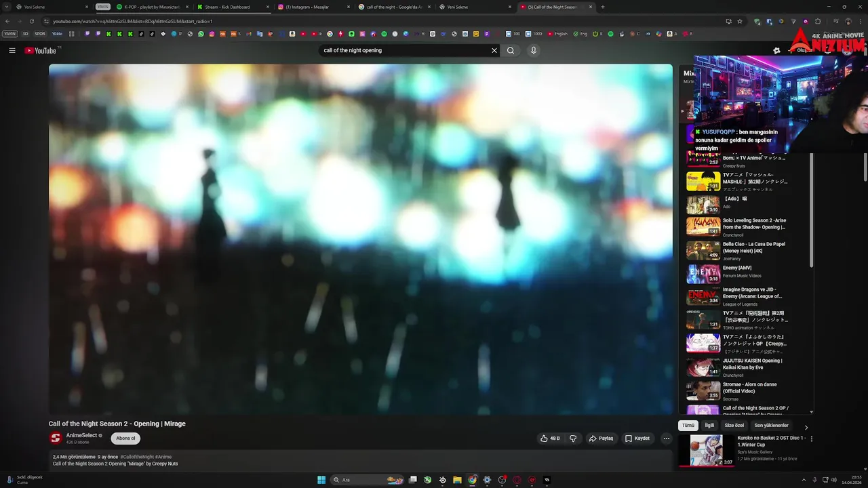Image resolution: width=868 pixels, height=488 pixels.
Task: Save video with Kaydet button
Action: point(637,439)
